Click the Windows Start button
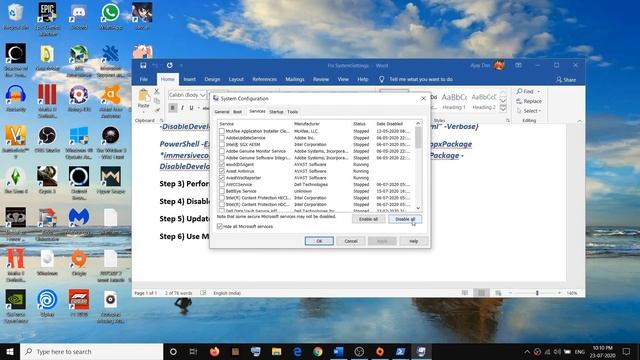 10,351
